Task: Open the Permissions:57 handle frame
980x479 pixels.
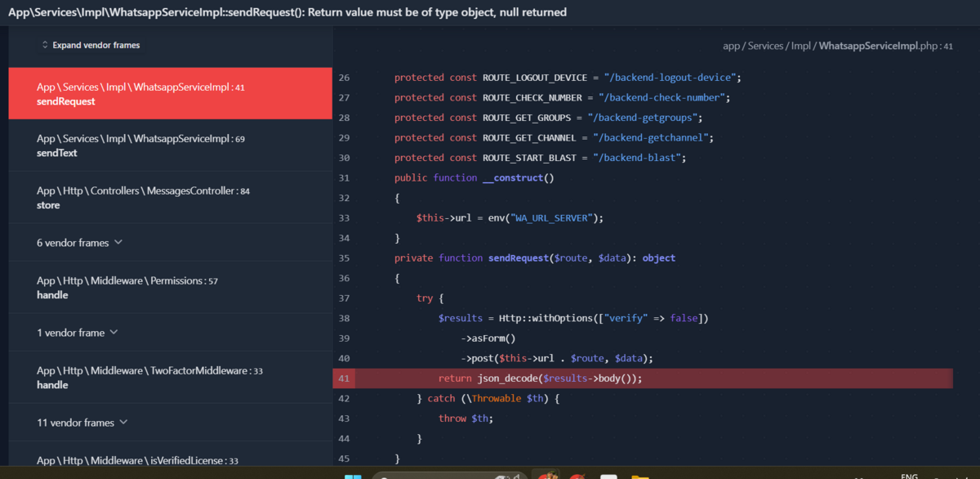Action: click(171, 288)
